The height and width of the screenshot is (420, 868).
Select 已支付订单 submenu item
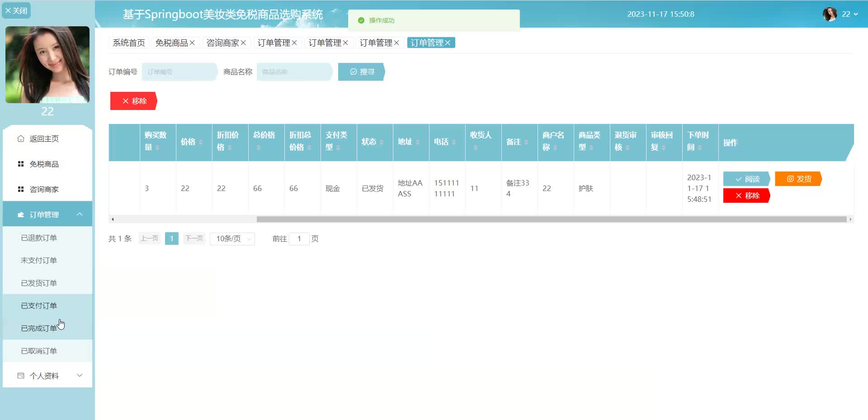point(47,305)
